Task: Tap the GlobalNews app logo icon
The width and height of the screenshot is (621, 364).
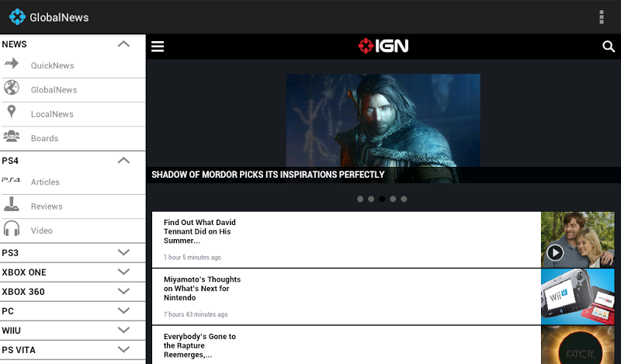Action: click(17, 17)
